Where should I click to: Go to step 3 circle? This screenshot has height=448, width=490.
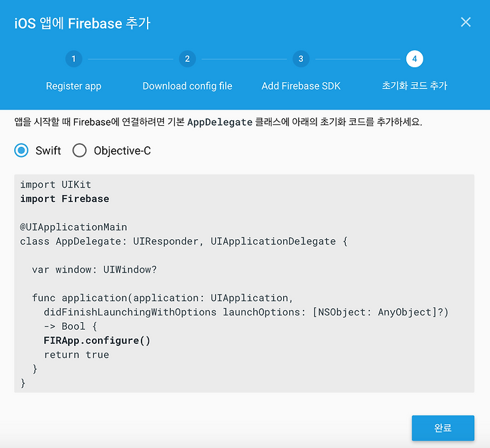301,58
